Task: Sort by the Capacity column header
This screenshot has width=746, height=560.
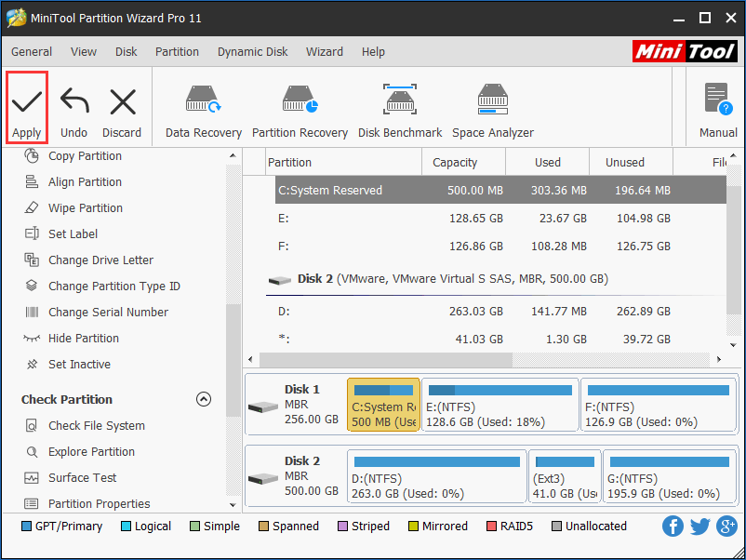Action: tap(463, 162)
